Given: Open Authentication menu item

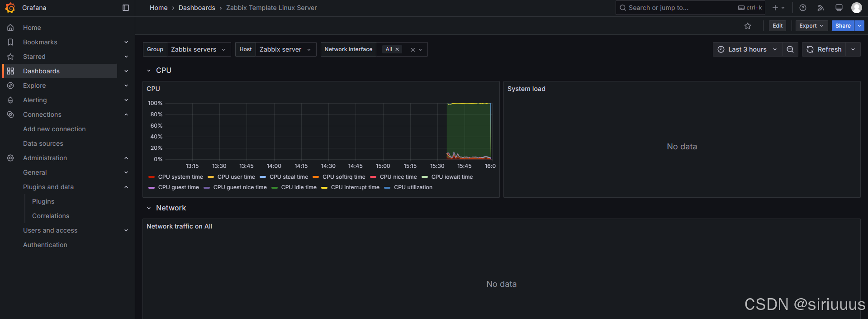Looking at the screenshot, I should pyautogui.click(x=45, y=245).
